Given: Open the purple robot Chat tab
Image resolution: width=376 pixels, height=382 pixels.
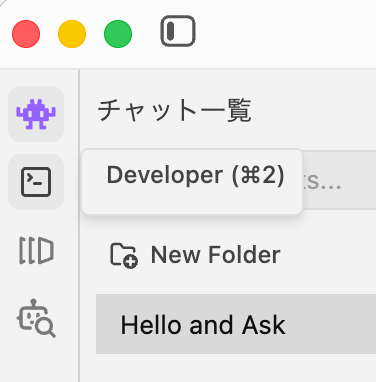Looking at the screenshot, I should (x=36, y=114).
